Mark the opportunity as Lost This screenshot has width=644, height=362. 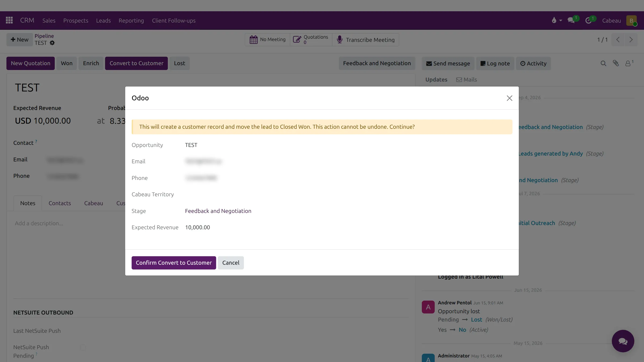coord(180,63)
